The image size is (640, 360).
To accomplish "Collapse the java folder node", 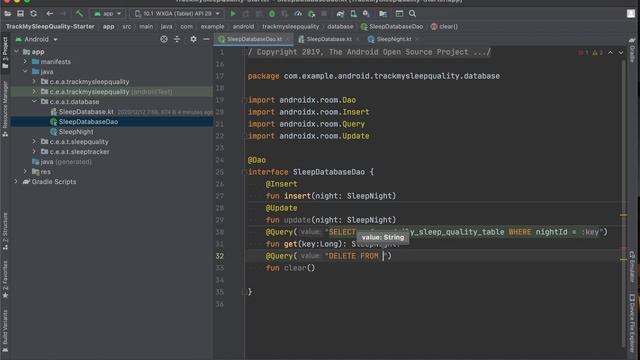I will [x=25, y=71].
